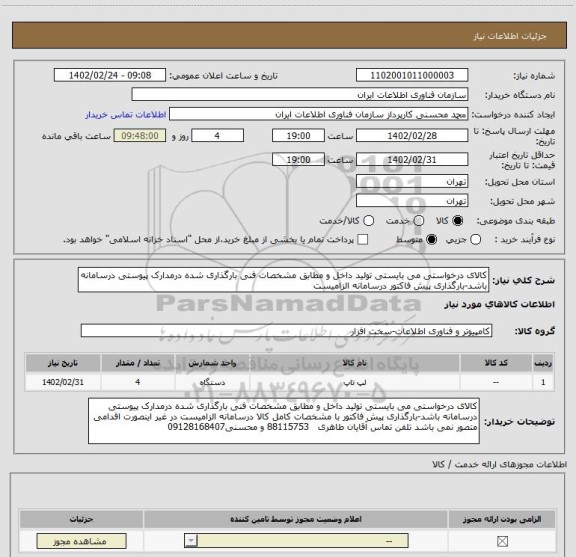Click the واحد شمارش column header

[212, 363]
